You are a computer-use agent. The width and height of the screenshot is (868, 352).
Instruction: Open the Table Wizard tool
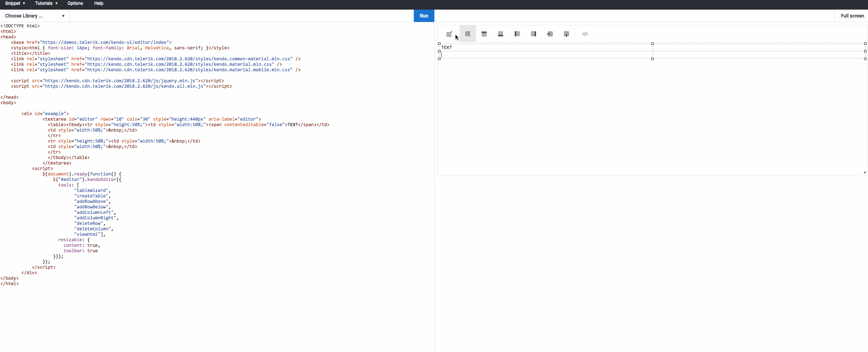coord(448,34)
